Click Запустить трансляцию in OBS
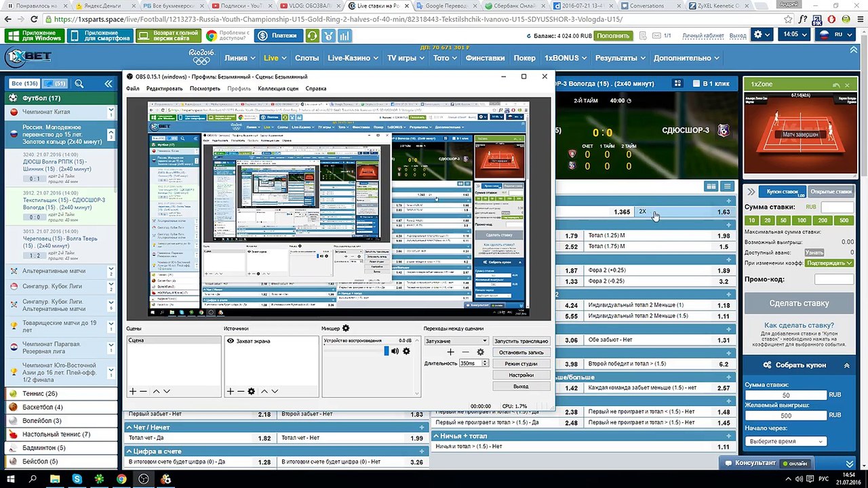This screenshot has width=868, height=488. 521,341
